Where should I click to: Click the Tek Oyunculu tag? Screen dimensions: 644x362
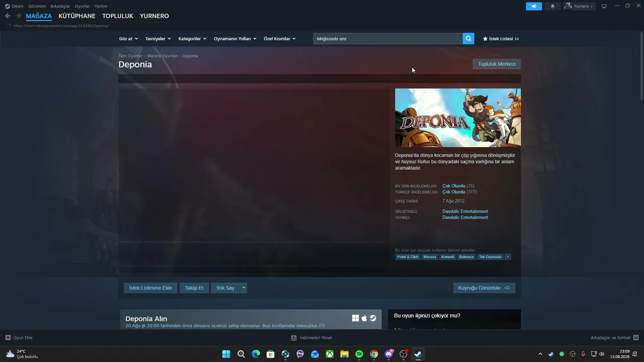pos(490,257)
